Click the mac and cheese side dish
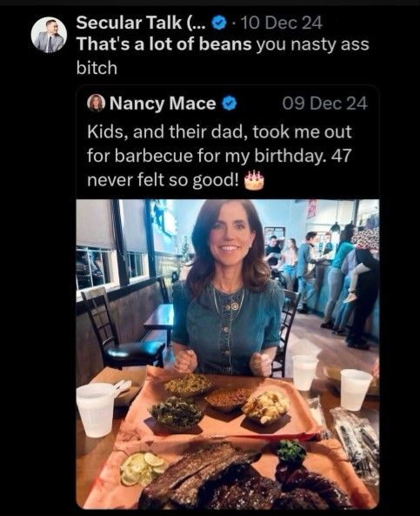420x516 pixels. [266, 408]
